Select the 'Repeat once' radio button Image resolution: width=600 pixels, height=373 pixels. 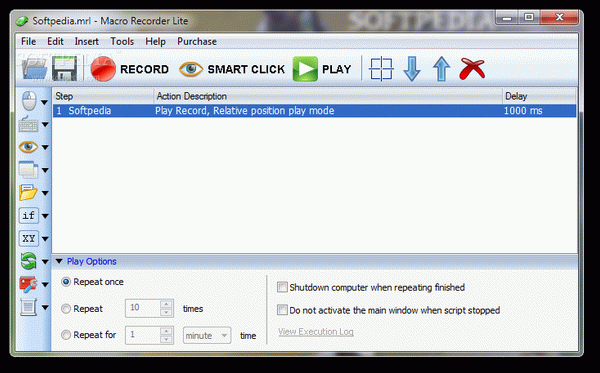pyautogui.click(x=66, y=282)
